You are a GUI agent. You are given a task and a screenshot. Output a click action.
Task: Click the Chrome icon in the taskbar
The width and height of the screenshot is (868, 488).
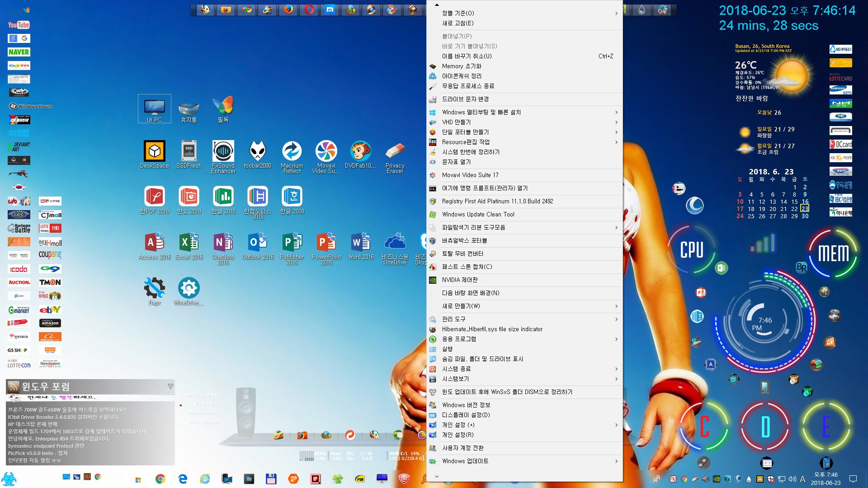tap(160, 479)
